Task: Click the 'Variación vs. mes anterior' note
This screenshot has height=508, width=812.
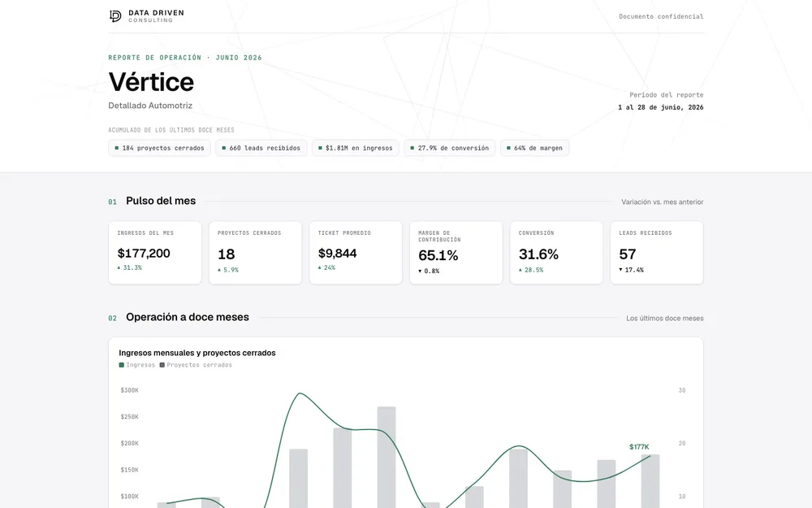Action: [663, 202]
